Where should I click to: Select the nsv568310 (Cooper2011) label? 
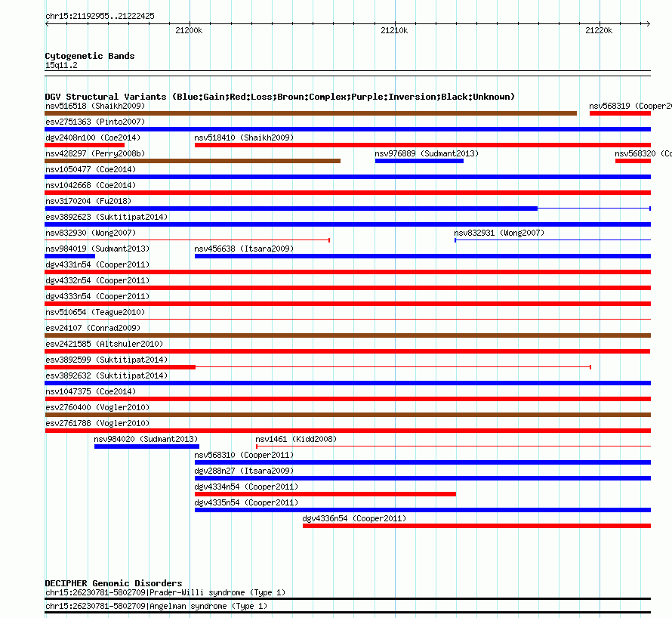point(244,455)
